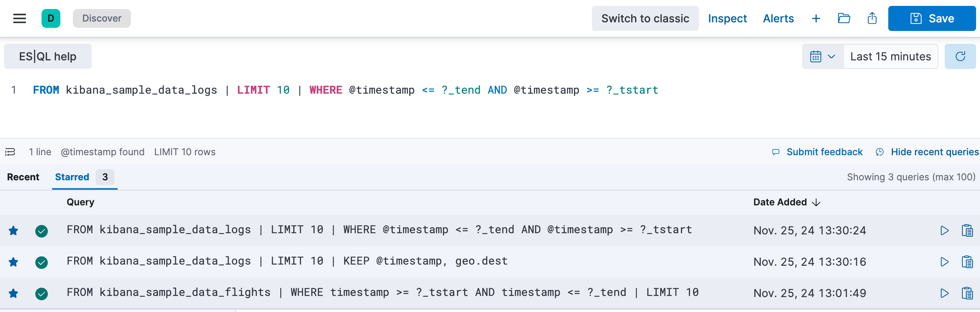
Task: Click the Save button
Action: (932, 18)
